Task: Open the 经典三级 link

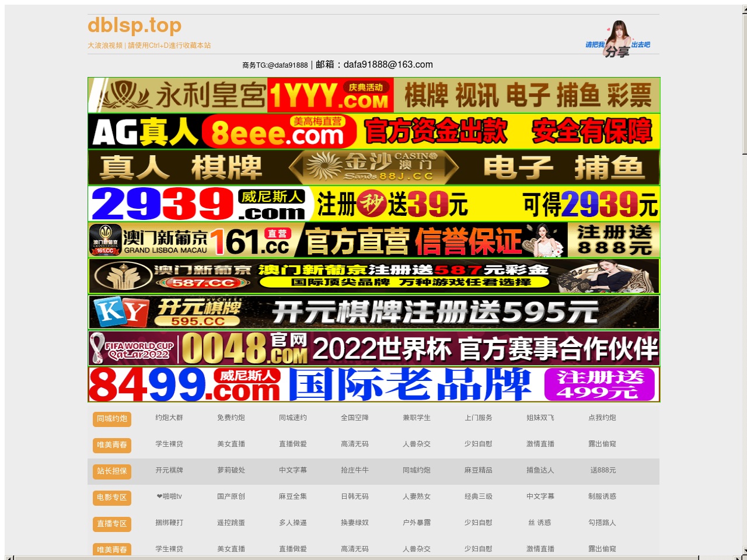Action: point(479,496)
